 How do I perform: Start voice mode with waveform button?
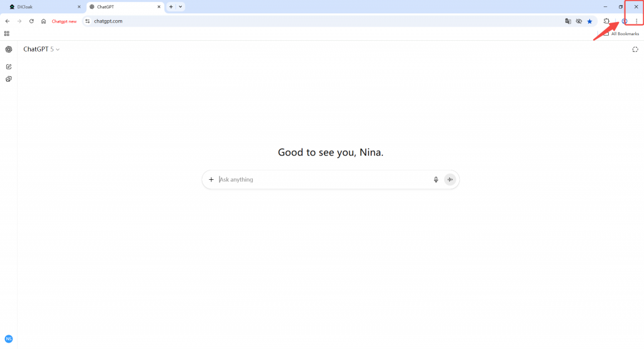pyautogui.click(x=450, y=179)
